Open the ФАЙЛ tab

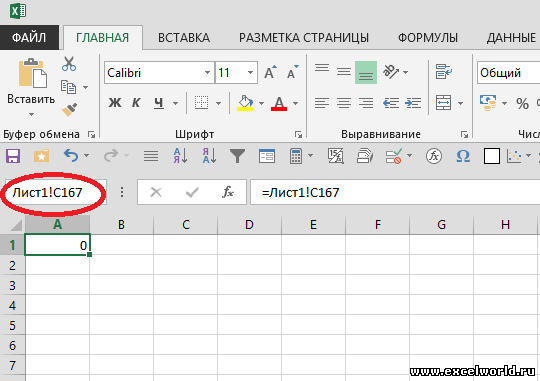click(x=29, y=37)
